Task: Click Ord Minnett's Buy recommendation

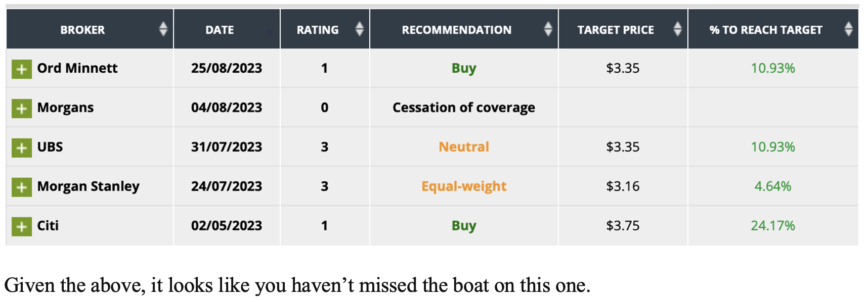Action: point(464,68)
